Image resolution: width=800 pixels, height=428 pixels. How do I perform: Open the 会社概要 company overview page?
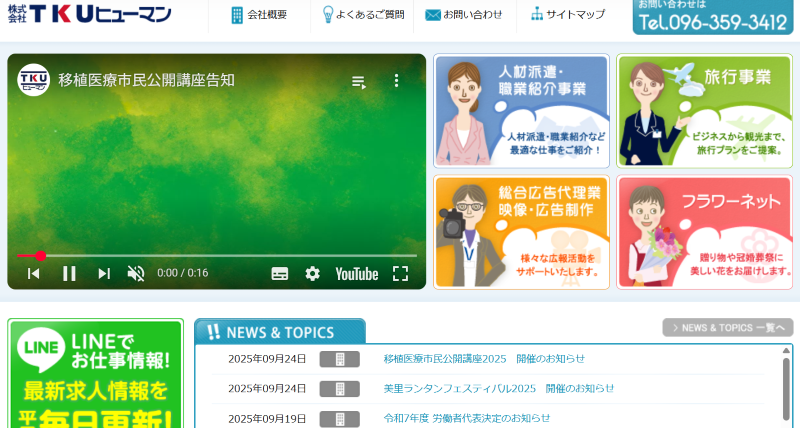259,15
